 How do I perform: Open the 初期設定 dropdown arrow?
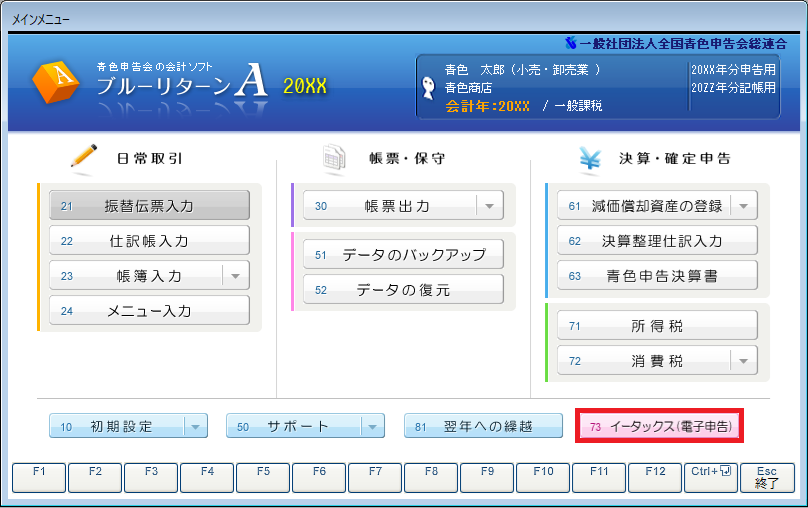click(195, 427)
